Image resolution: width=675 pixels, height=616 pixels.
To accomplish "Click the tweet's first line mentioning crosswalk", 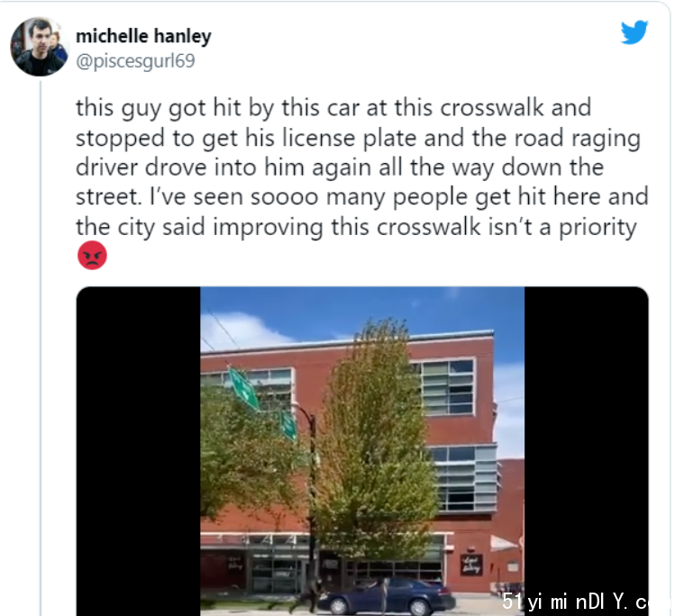I will click(333, 107).
